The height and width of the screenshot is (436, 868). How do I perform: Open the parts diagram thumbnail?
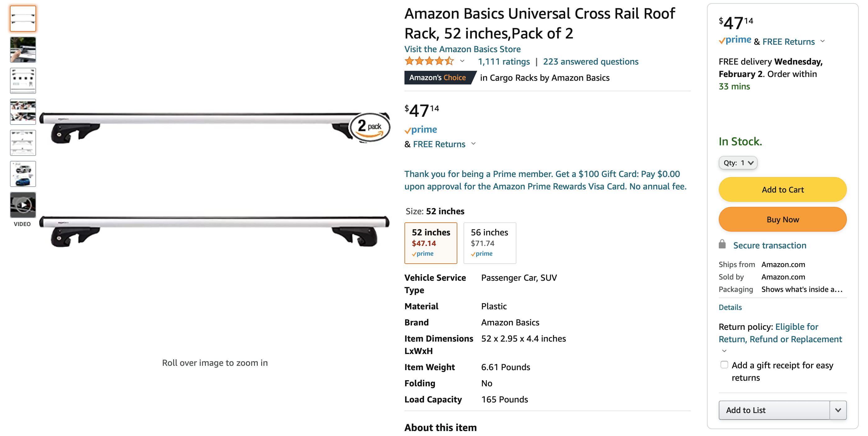tap(23, 80)
